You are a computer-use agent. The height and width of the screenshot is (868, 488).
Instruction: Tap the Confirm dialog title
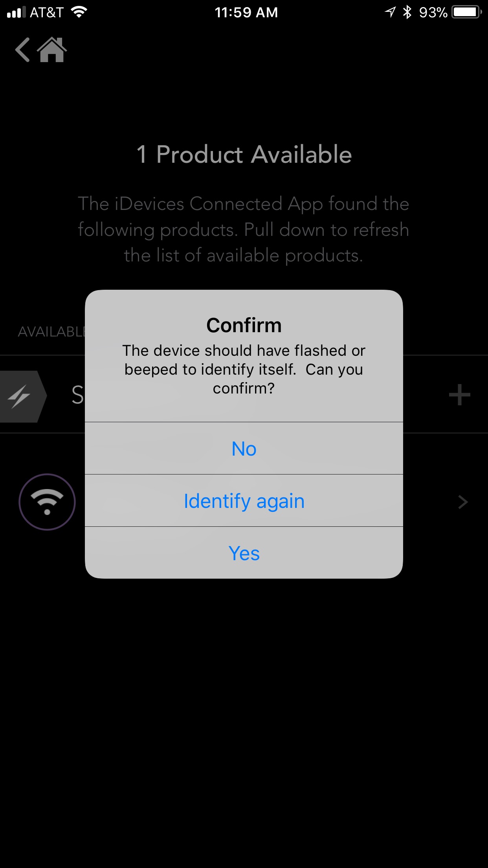pyautogui.click(x=244, y=325)
